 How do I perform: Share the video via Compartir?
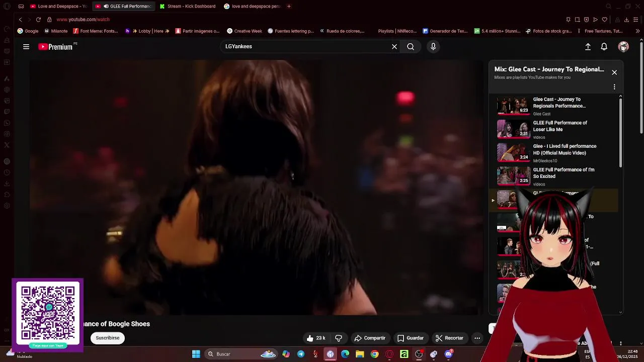tap(370, 338)
